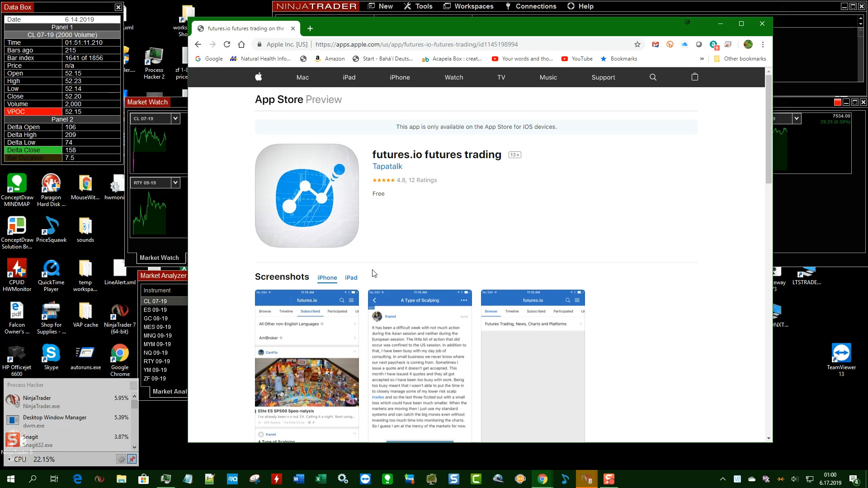Open Process Hacker settings gear
The image size is (868, 488).
(121, 459)
